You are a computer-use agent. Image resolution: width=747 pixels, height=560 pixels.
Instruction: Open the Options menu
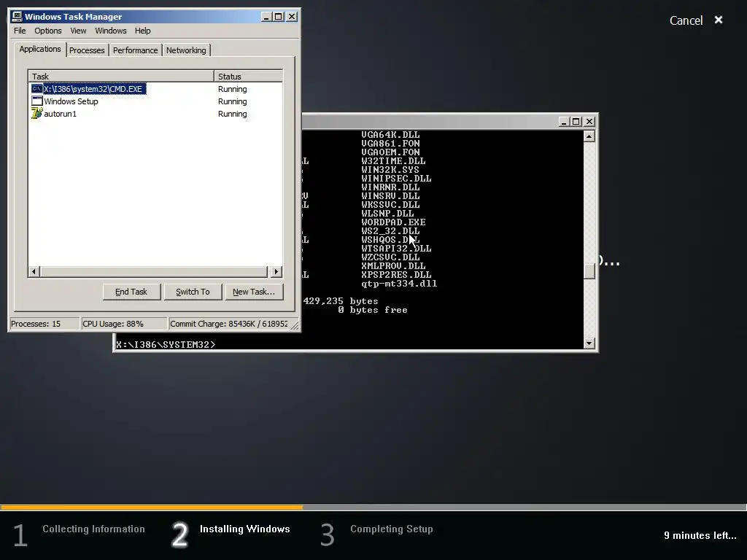[x=47, y=31]
